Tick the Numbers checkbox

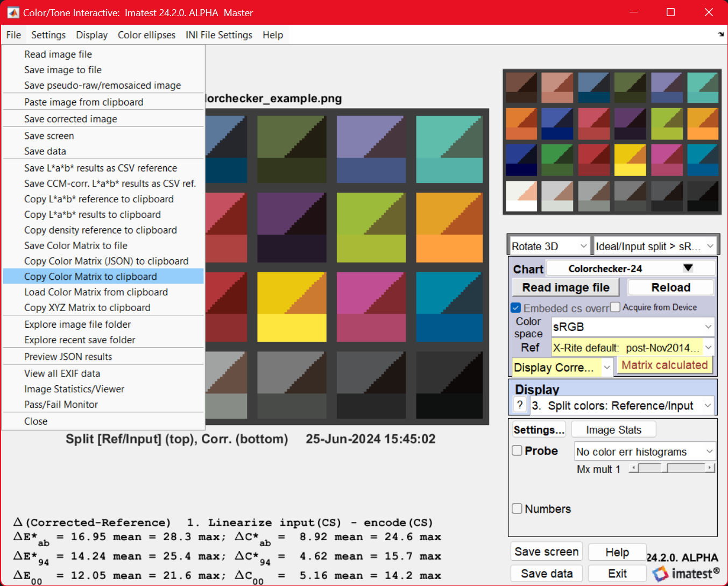click(x=517, y=509)
